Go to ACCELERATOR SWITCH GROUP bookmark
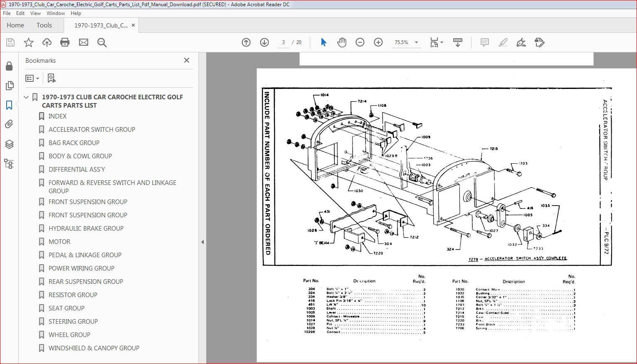Screen dimensions: 637x364 coord(92,130)
